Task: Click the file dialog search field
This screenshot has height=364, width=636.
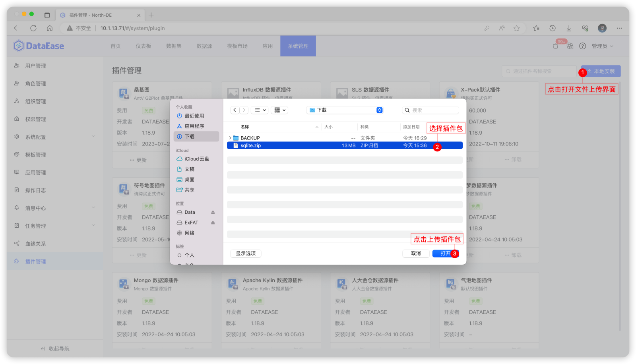Action: tap(431, 110)
